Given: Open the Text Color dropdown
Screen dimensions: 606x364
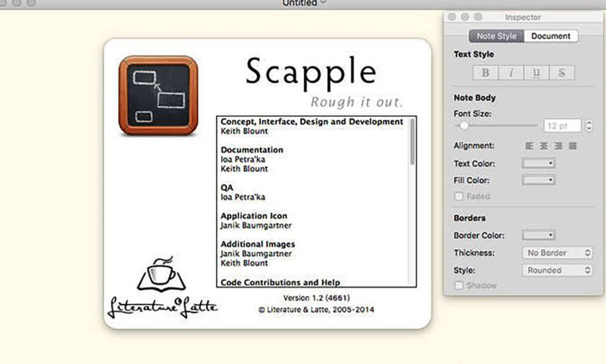Looking at the screenshot, I should tap(539, 163).
